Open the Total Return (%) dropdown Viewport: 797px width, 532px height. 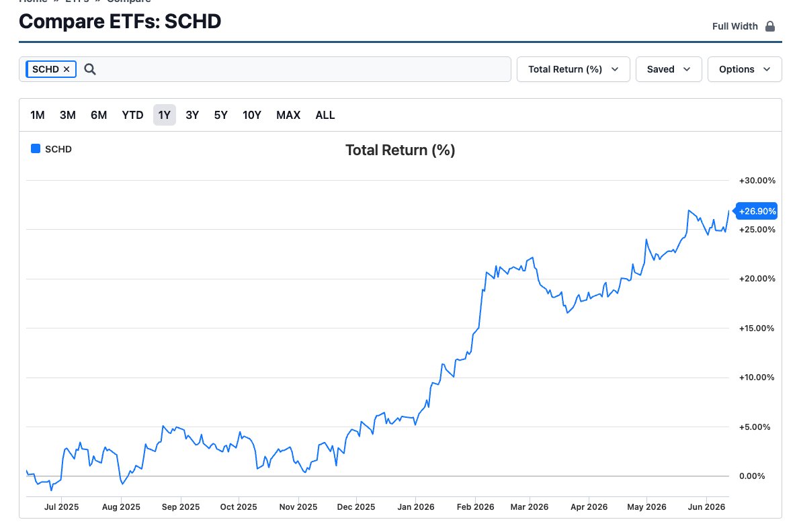point(573,69)
